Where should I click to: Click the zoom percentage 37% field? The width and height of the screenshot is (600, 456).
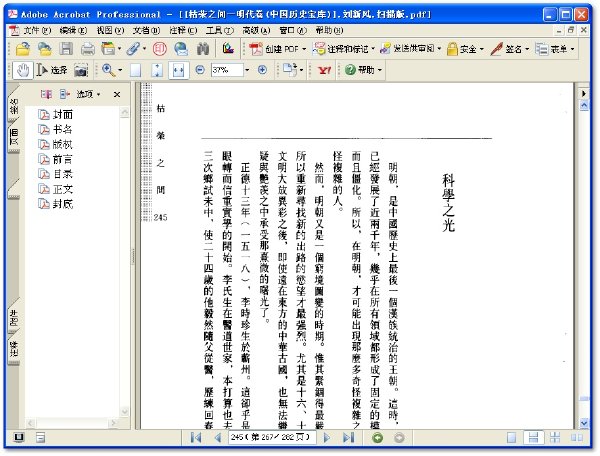tap(227, 70)
